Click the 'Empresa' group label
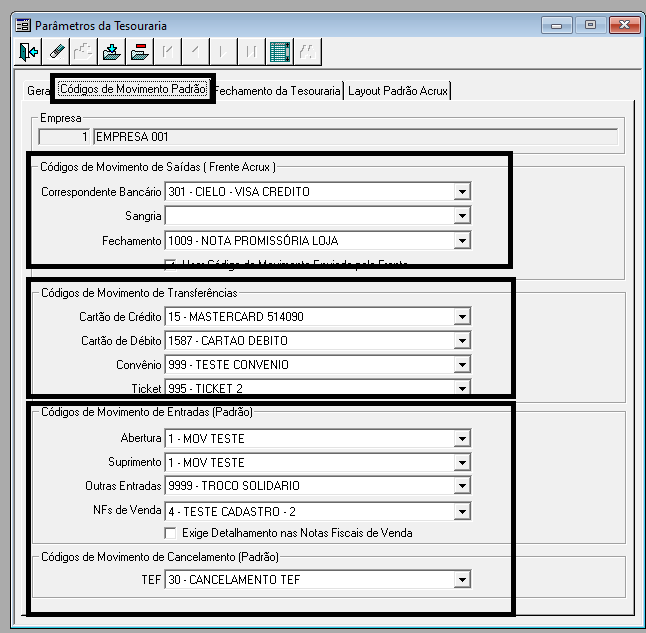646x633 pixels. (61, 118)
